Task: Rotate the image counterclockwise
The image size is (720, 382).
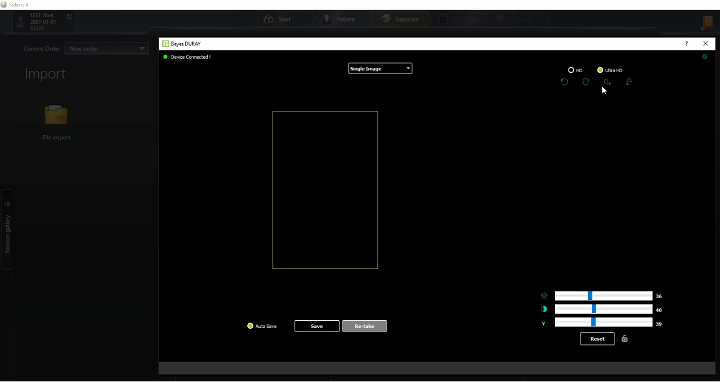Action: [564, 82]
